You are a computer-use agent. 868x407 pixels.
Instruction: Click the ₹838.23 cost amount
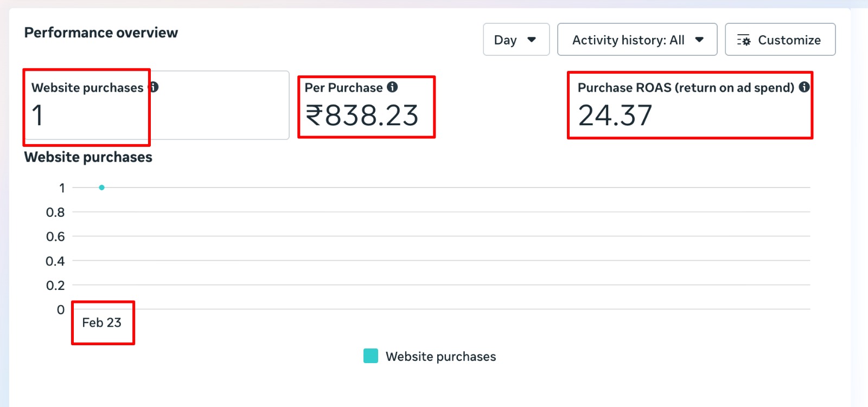tap(362, 115)
